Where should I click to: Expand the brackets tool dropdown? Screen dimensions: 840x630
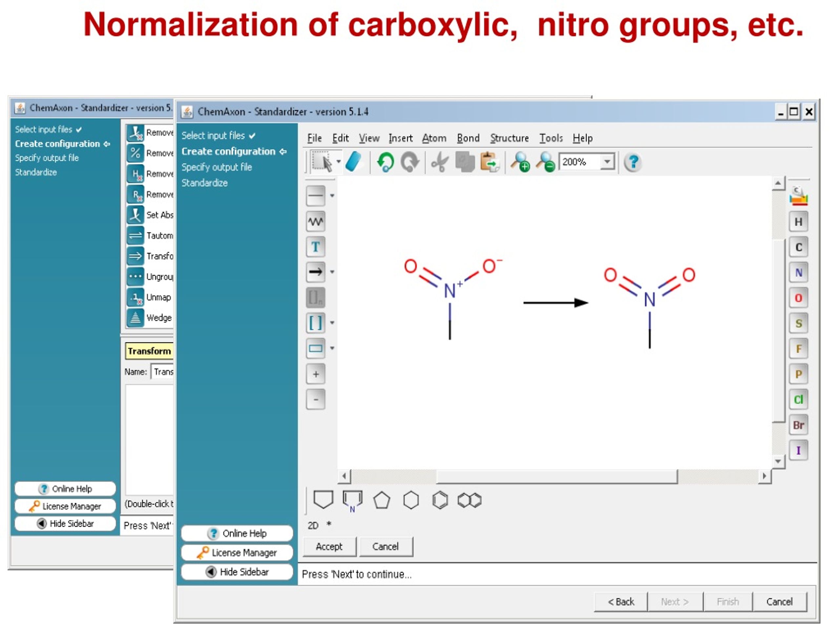click(332, 323)
